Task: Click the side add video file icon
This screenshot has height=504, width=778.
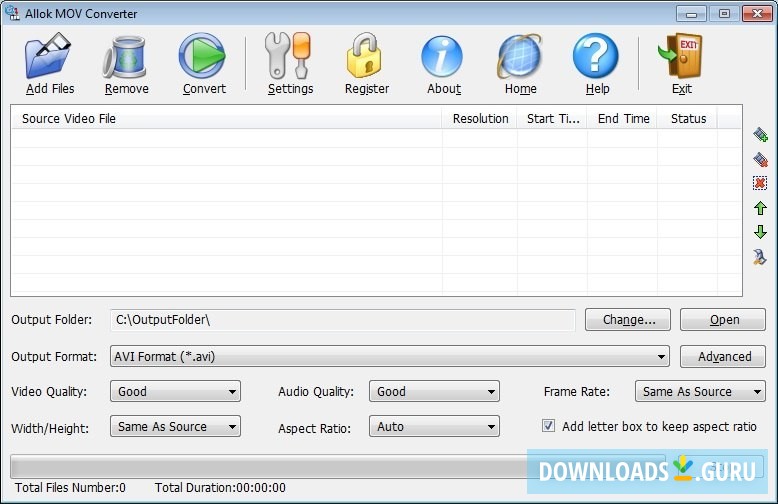Action: pyautogui.click(x=760, y=134)
